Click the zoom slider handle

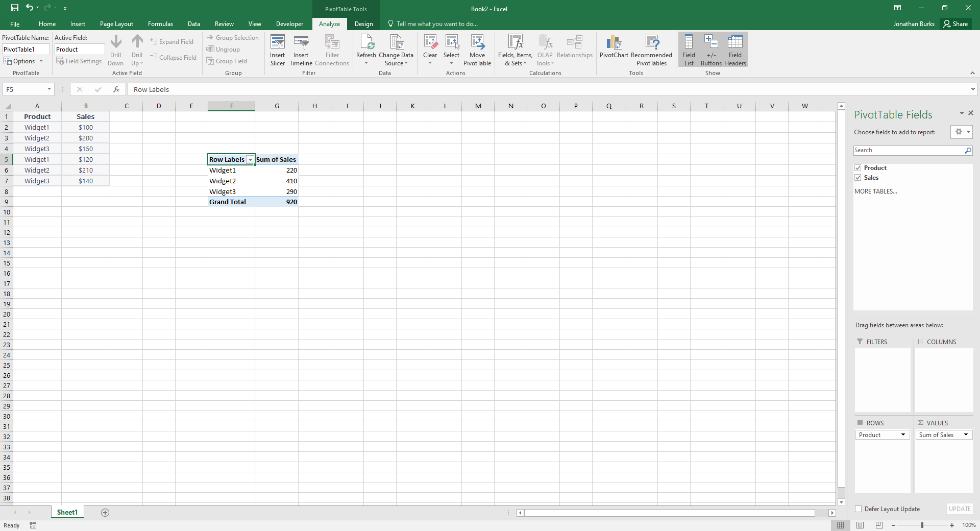(922, 525)
